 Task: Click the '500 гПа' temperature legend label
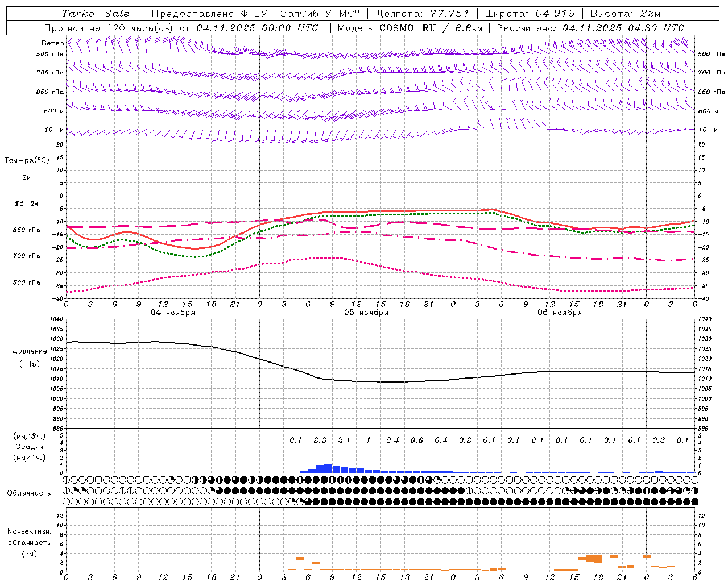tap(27, 282)
